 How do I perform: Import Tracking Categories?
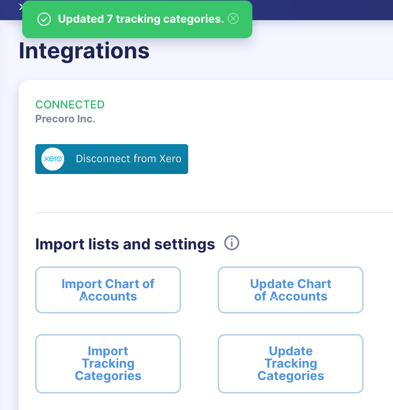108,364
